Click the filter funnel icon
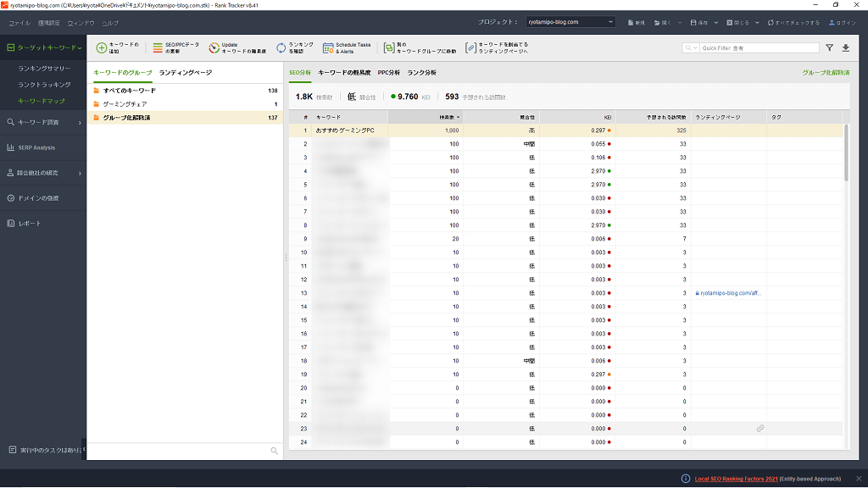This screenshot has width=868, height=488. [x=830, y=48]
